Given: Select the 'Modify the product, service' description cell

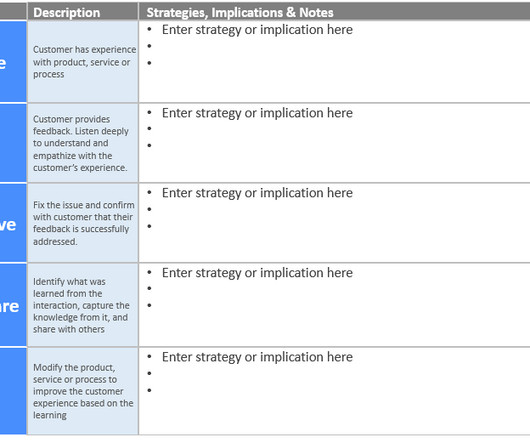Looking at the screenshot, I should coord(83,391).
